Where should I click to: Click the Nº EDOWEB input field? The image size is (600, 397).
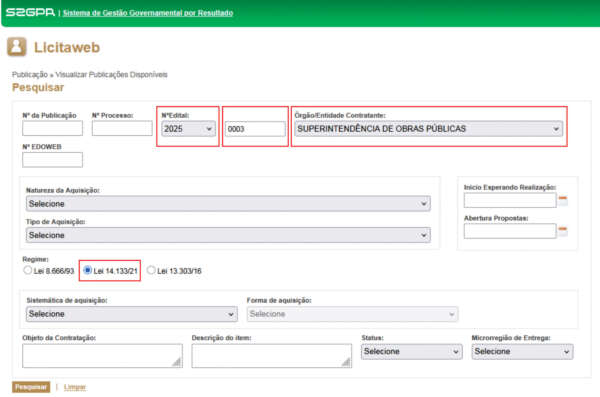pyautogui.click(x=52, y=160)
